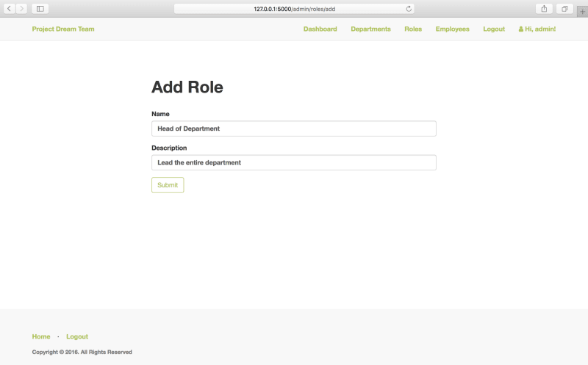Viewport: 588px width, 365px height.
Task: Open the Safari share menu
Action: pos(544,9)
